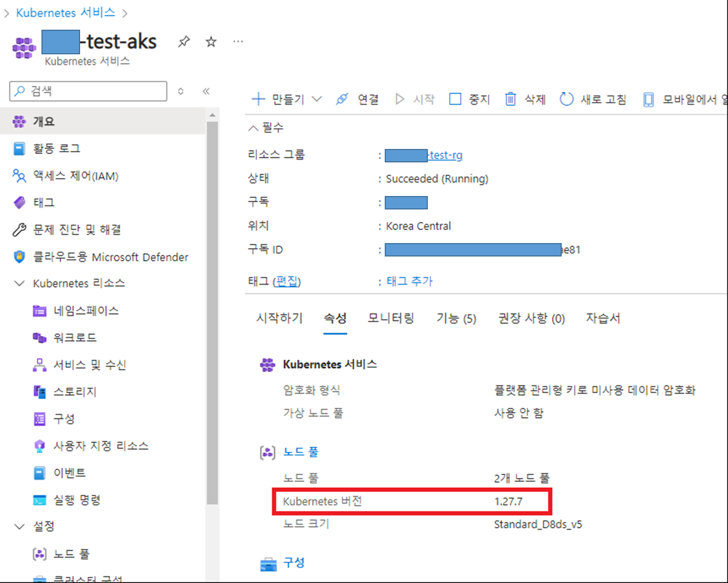Click the 활동 로그 notebook icon
Viewport: 728px width, 583px height.
(19, 148)
